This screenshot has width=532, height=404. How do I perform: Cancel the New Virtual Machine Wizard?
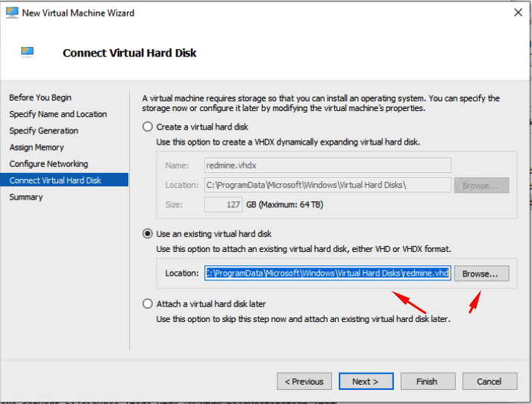click(x=489, y=382)
